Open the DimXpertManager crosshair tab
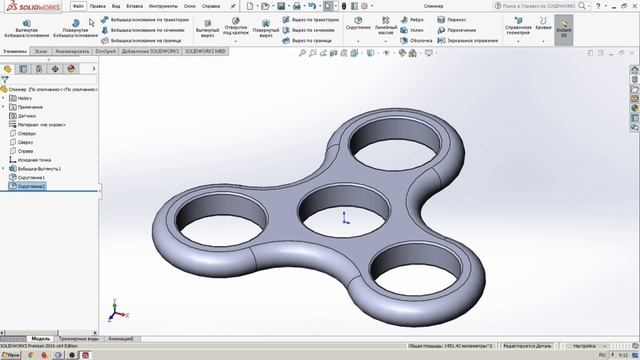Image resolution: width=640 pixels, height=360 pixels. [x=55, y=69]
